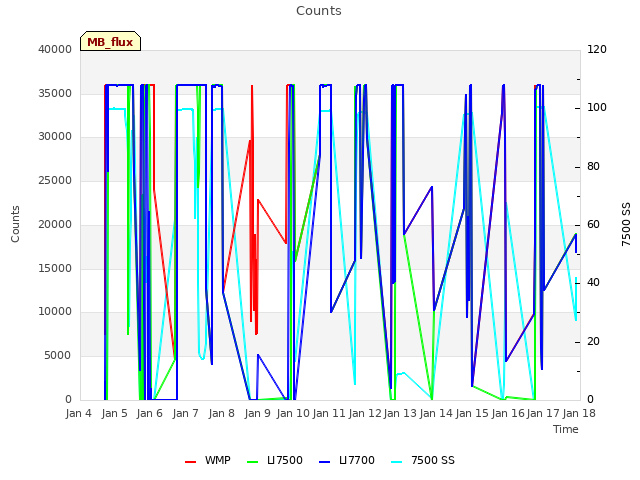Viewport: 640px width, 480px height.
Task: Click the Counts chart title
Action: click(x=319, y=11)
